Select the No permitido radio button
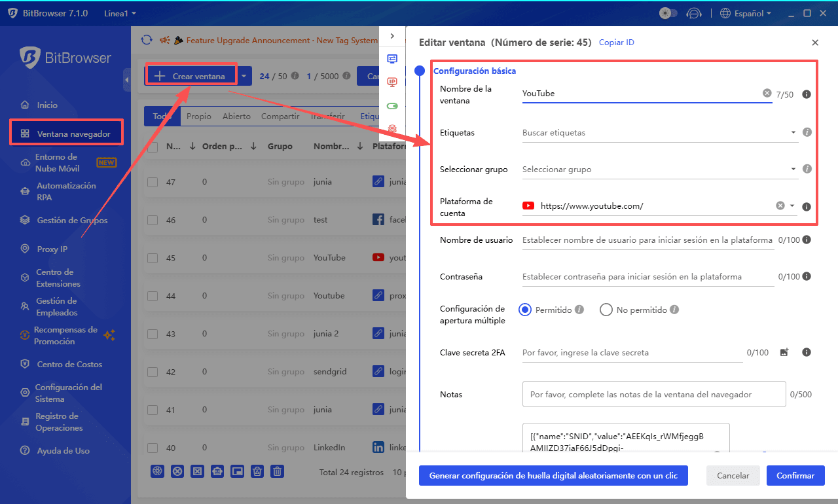The height and width of the screenshot is (504, 838). 606,310
